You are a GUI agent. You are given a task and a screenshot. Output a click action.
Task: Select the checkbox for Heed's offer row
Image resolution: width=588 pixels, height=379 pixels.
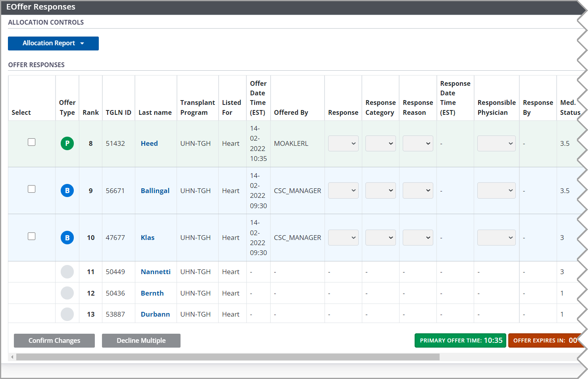(32, 142)
